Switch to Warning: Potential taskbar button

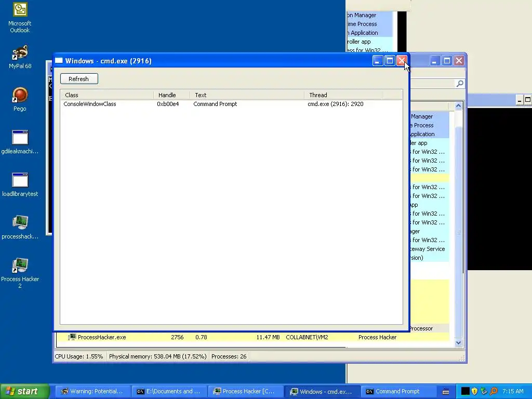(92, 391)
